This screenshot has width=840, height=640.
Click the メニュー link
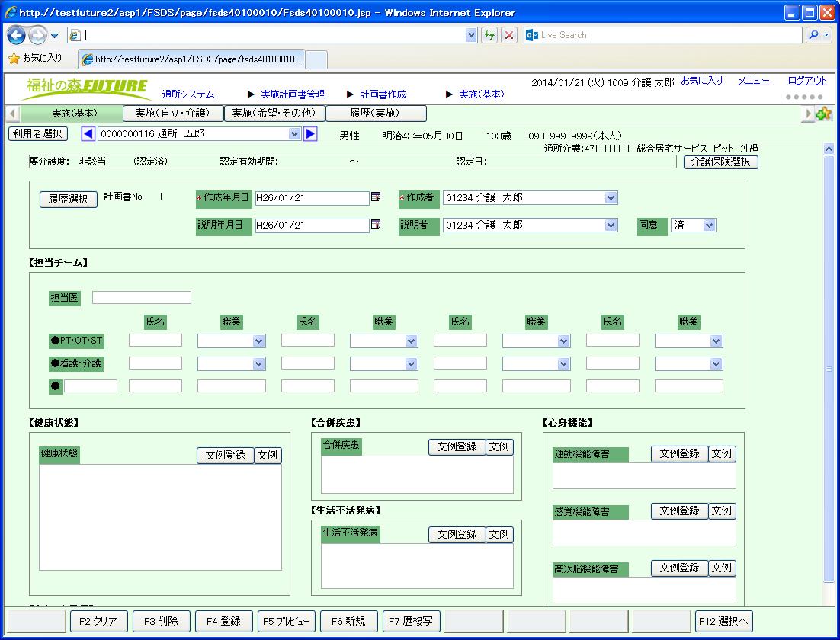coord(754,81)
